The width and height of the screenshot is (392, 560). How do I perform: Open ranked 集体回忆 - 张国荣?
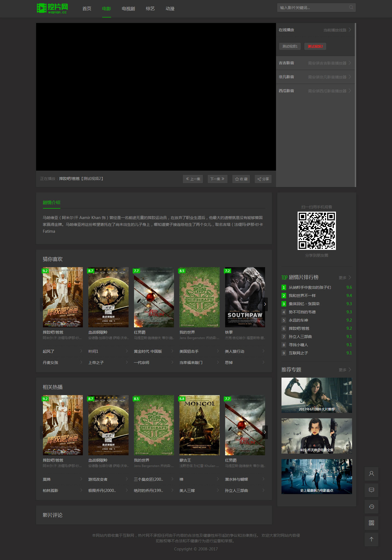coord(304,304)
